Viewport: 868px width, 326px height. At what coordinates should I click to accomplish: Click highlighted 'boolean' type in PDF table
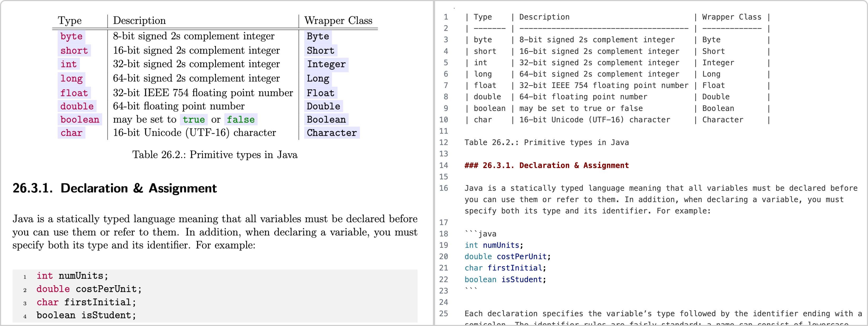tap(80, 119)
